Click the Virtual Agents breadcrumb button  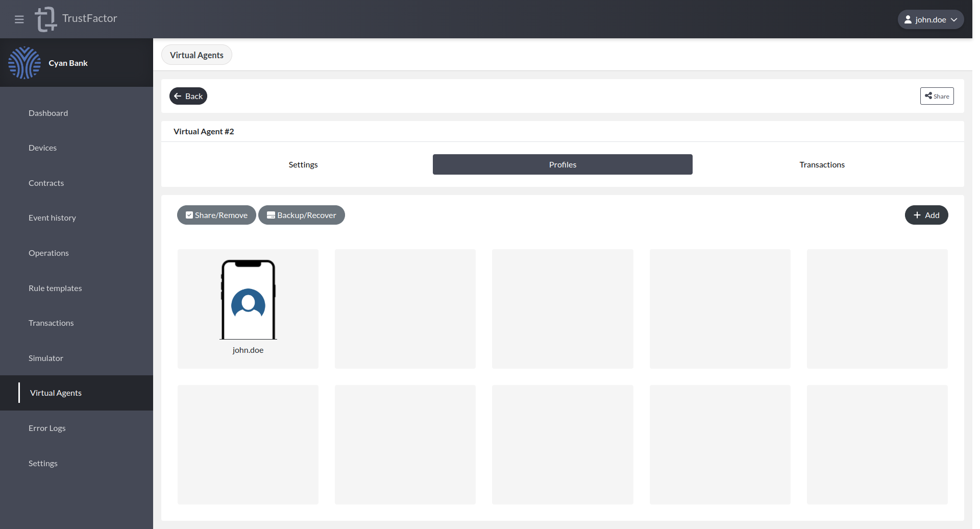(x=197, y=55)
